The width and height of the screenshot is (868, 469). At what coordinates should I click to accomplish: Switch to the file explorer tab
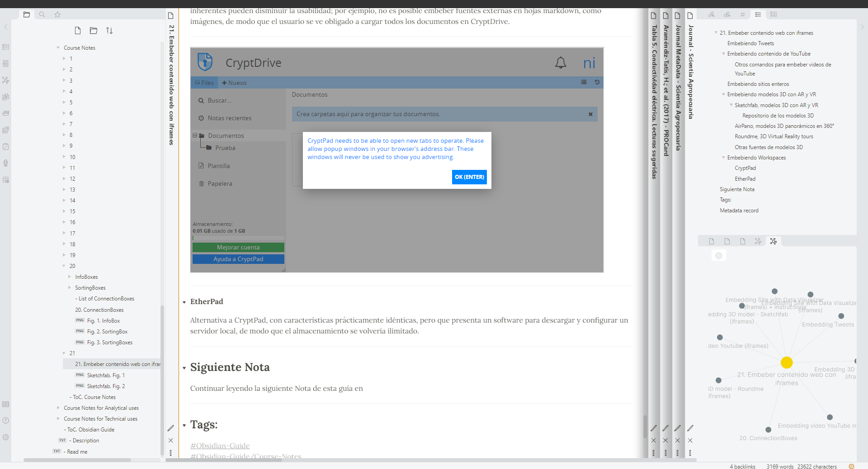(x=27, y=14)
